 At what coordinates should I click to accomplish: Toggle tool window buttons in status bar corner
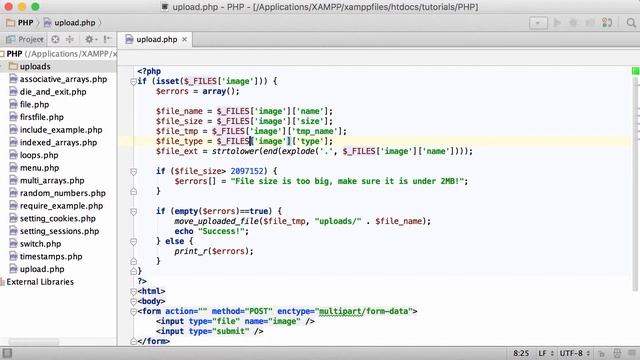[x=7, y=353]
